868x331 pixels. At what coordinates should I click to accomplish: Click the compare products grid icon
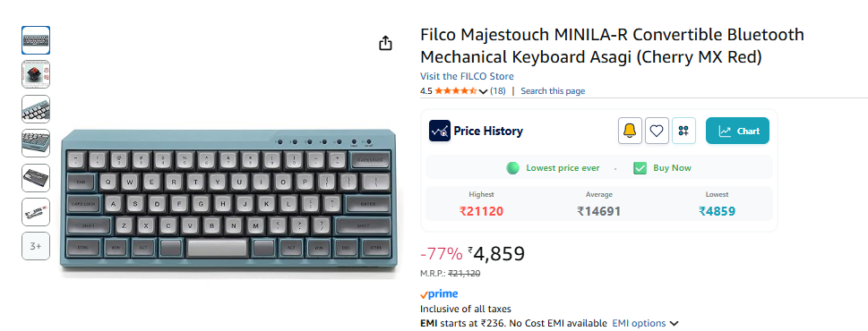coord(683,131)
